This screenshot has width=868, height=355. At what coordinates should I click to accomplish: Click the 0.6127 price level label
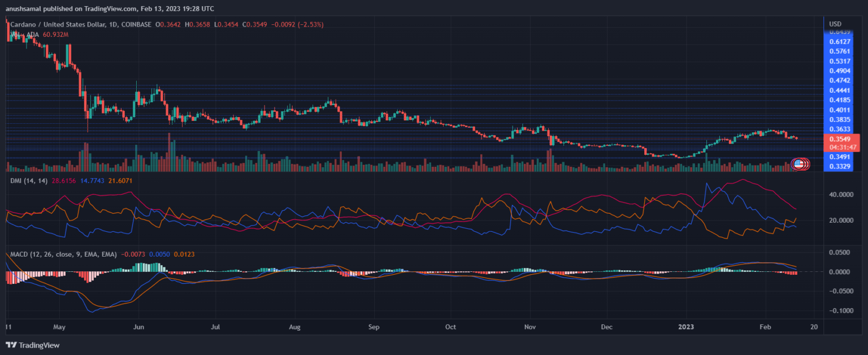840,42
